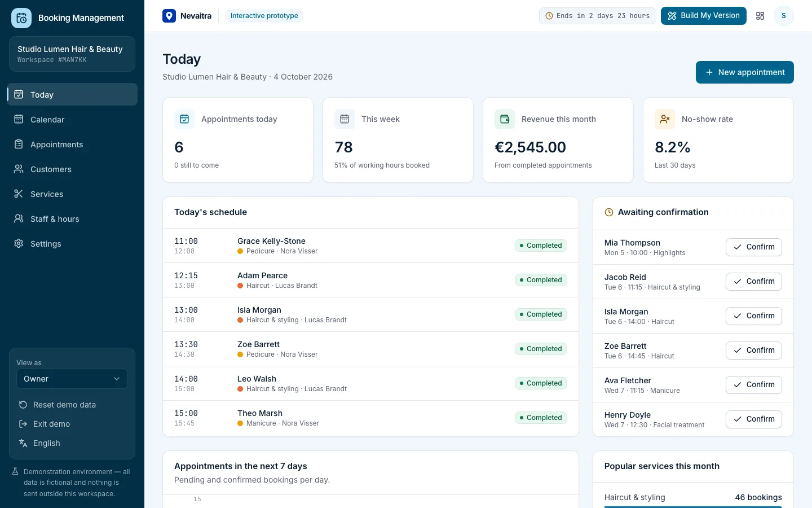The width and height of the screenshot is (812, 508).
Task: Click the tools icon on Build My Version
Action: [672, 16]
